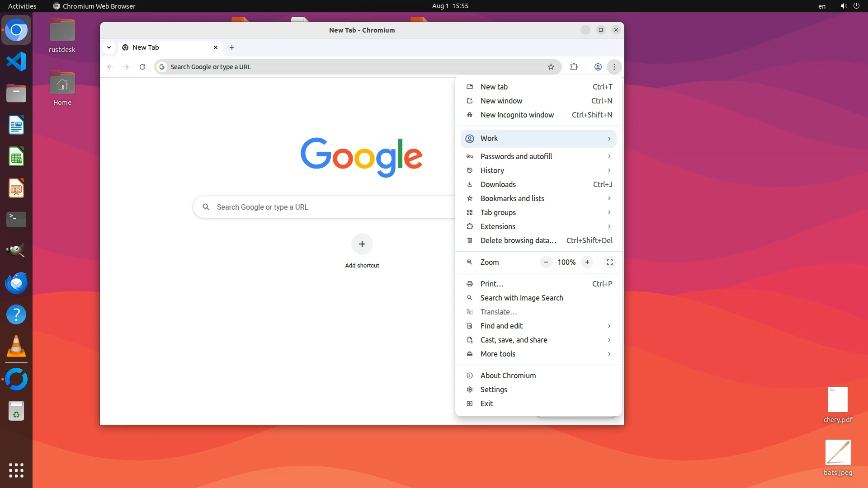Click the fullscreen icon next to zoom

click(609, 262)
